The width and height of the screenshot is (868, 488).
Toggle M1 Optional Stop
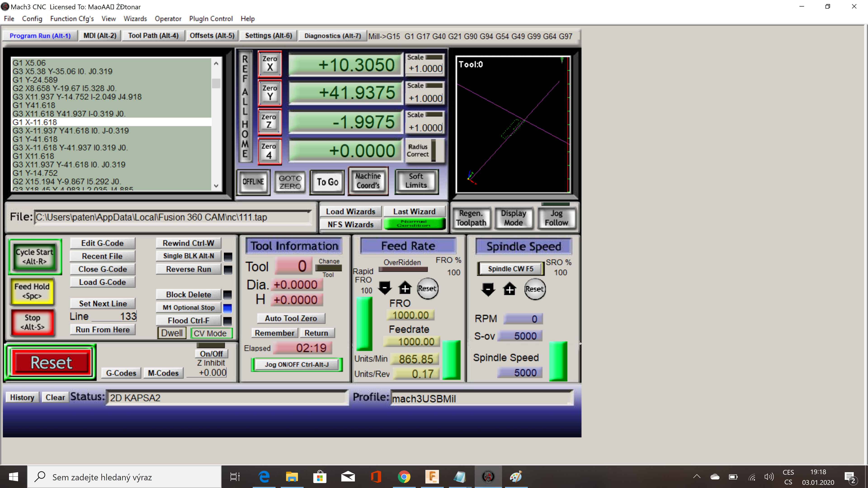pyautogui.click(x=188, y=307)
